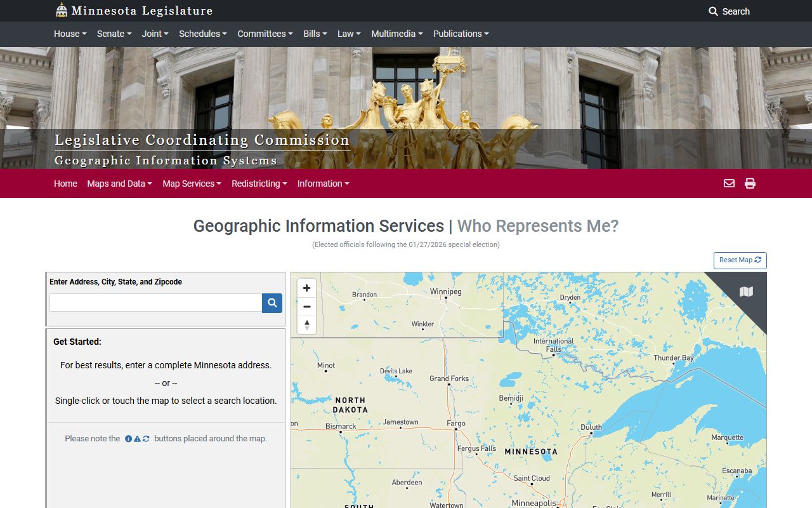Click the Bismarck map label

(341, 426)
